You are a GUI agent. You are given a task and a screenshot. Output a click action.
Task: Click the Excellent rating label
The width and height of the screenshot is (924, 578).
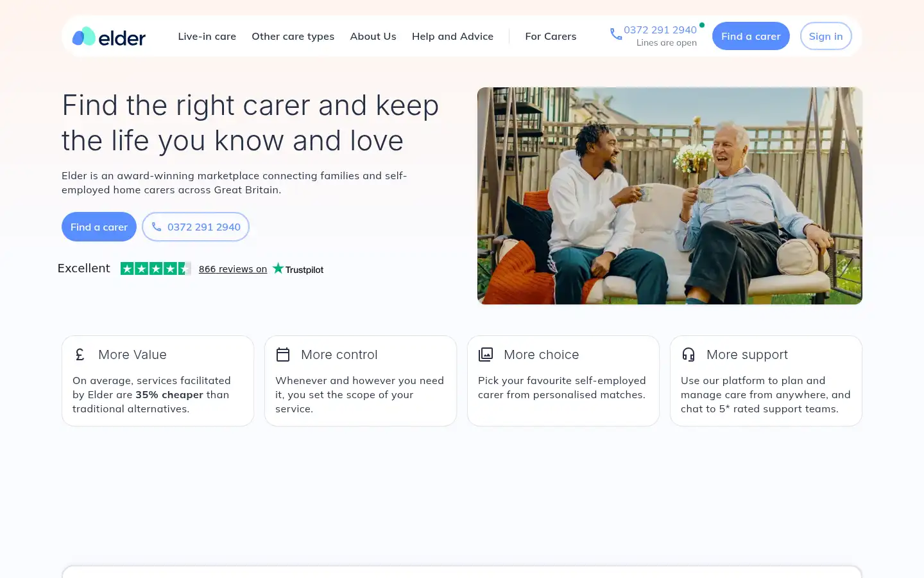click(x=84, y=268)
